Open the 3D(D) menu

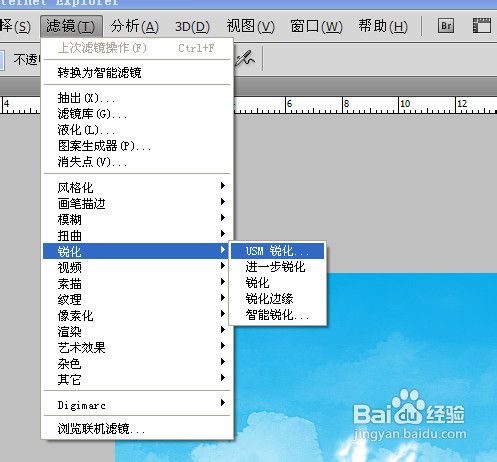[192, 26]
